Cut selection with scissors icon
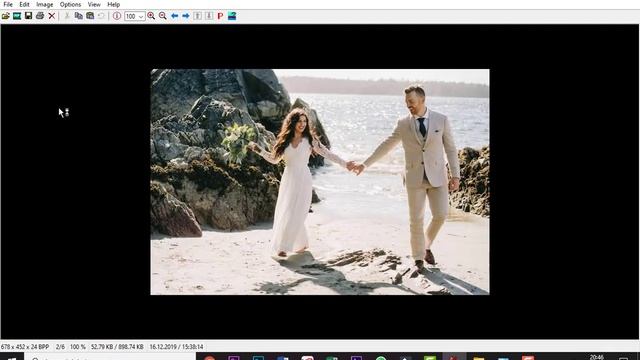The height and width of the screenshot is (360, 640). click(x=67, y=16)
